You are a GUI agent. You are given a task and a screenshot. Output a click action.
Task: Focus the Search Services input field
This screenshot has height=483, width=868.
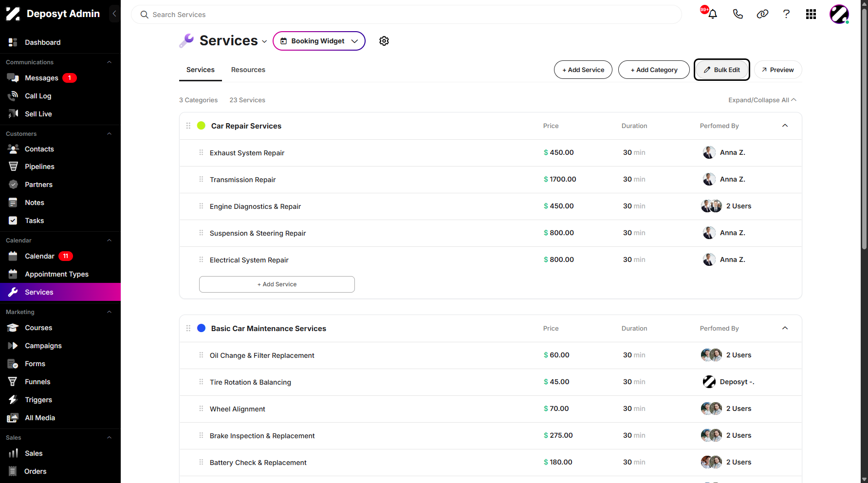coord(406,15)
